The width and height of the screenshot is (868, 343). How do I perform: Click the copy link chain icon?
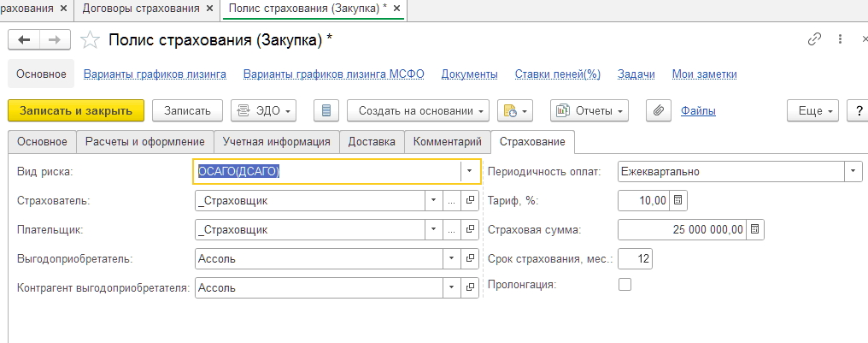point(814,40)
